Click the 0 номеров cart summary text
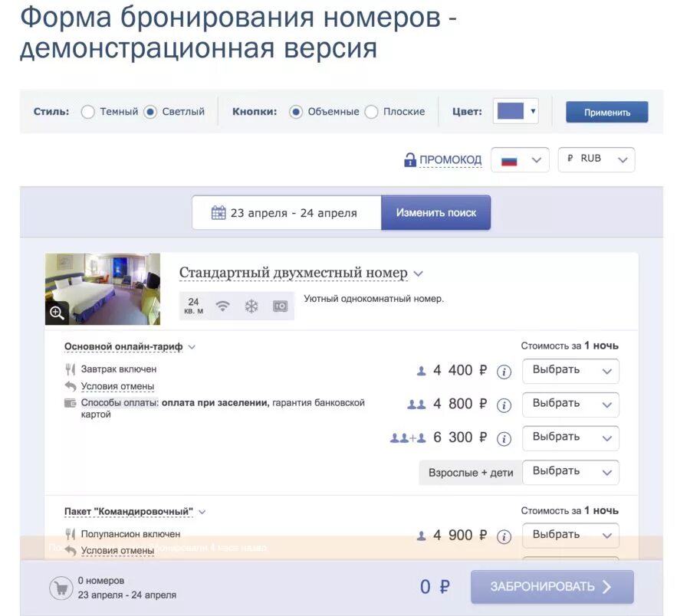Viewport: 690px width, 616px height. (x=101, y=581)
